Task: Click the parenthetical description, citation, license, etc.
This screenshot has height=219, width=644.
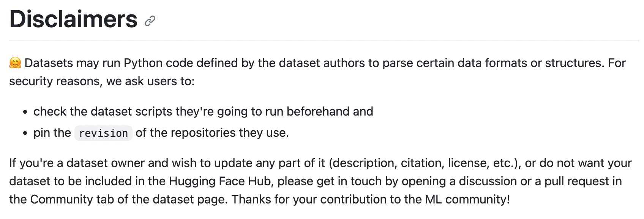Action: tap(425, 163)
